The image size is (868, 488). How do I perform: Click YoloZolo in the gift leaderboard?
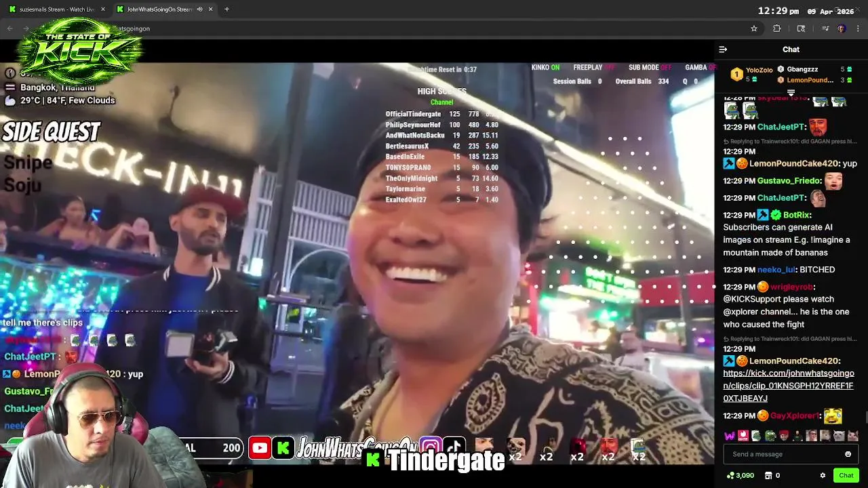759,70
